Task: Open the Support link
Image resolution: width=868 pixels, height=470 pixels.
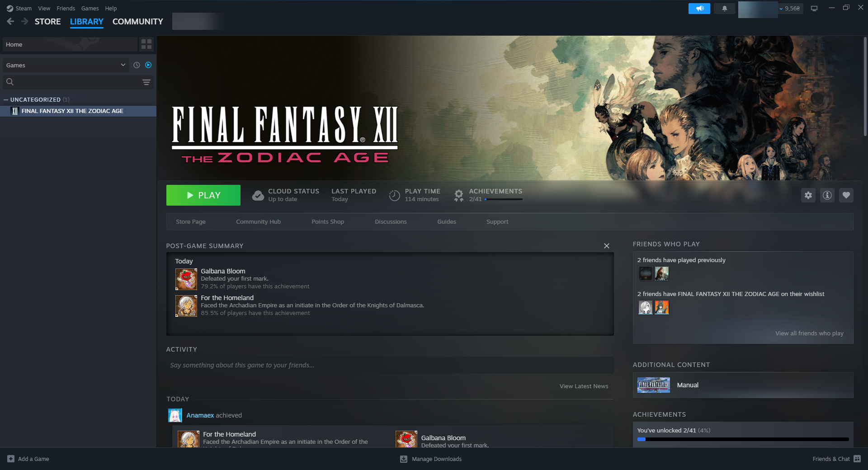Action: coord(497,222)
